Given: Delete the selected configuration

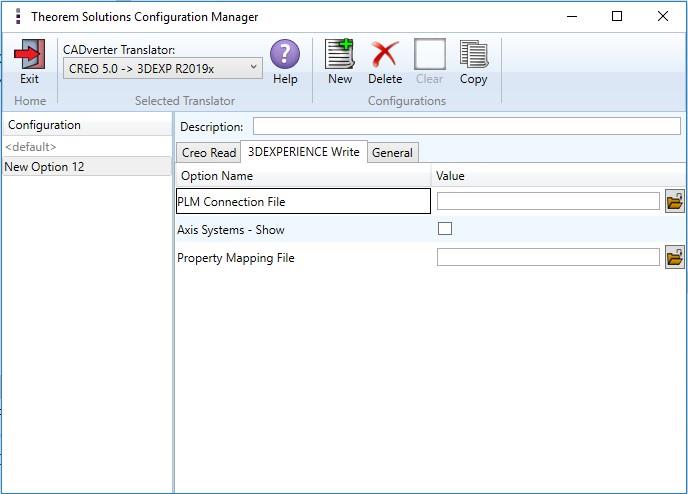Looking at the screenshot, I should (x=385, y=54).
